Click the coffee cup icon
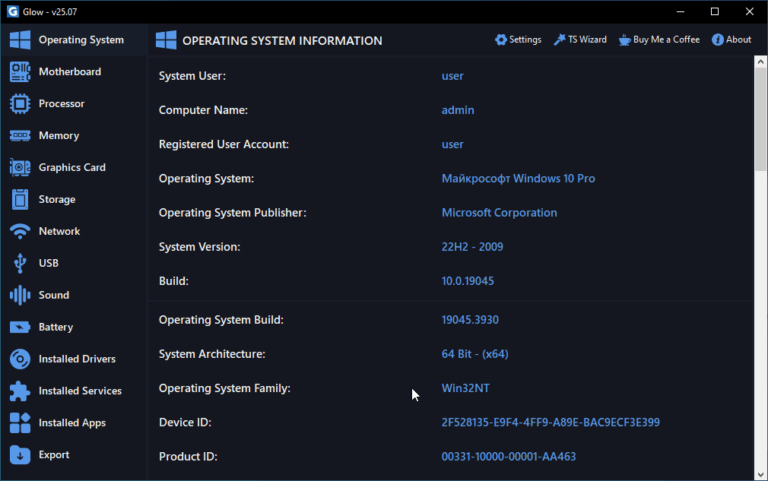This screenshot has width=768, height=481. [x=624, y=40]
